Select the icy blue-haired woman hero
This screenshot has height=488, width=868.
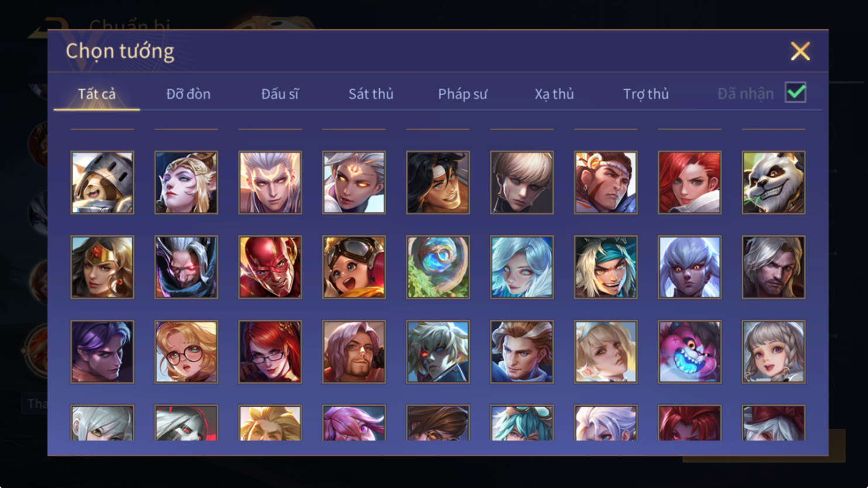pos(522,267)
